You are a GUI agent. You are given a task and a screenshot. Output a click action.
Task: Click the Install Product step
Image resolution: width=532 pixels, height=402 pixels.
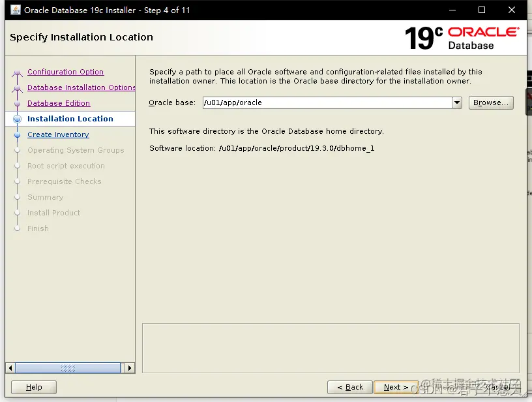[x=54, y=213]
